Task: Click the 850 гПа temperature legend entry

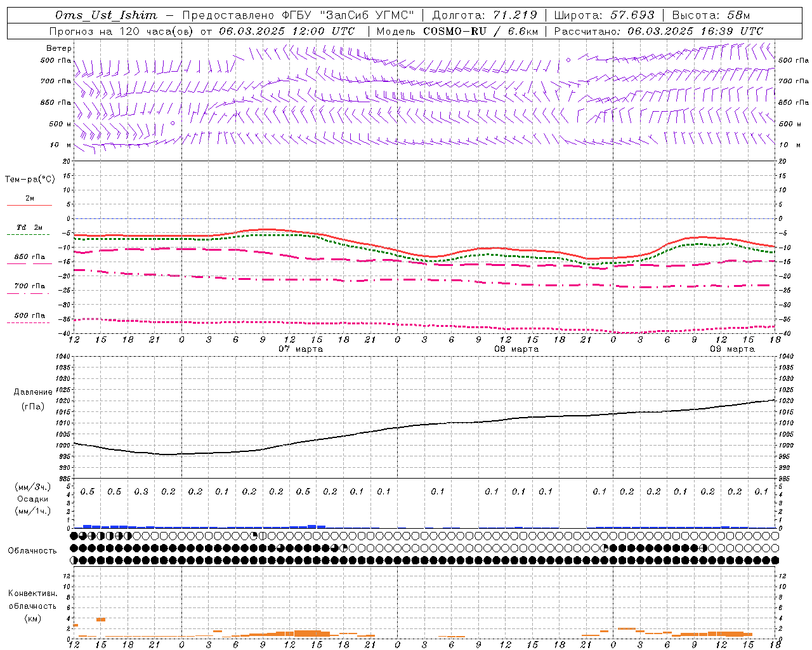Action: pyautogui.click(x=30, y=257)
